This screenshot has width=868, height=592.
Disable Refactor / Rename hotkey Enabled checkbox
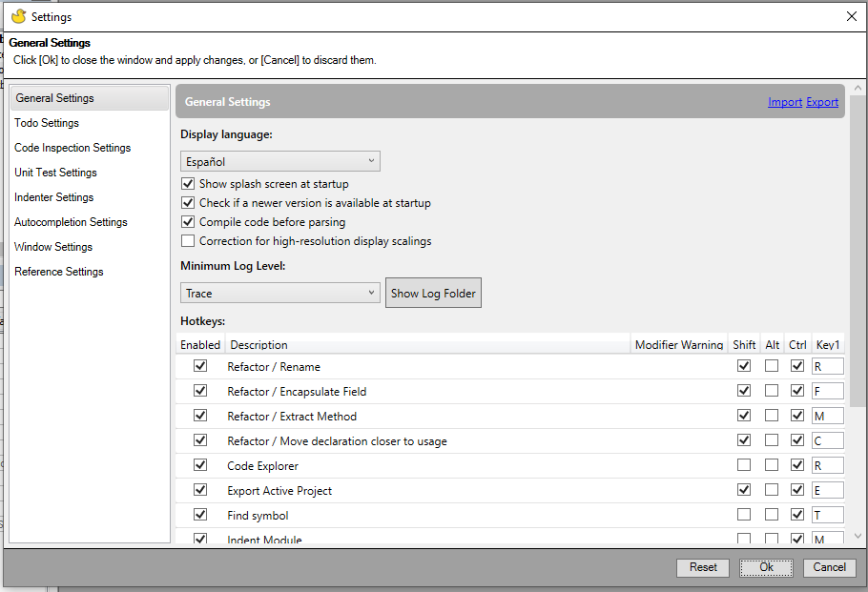pyautogui.click(x=200, y=366)
